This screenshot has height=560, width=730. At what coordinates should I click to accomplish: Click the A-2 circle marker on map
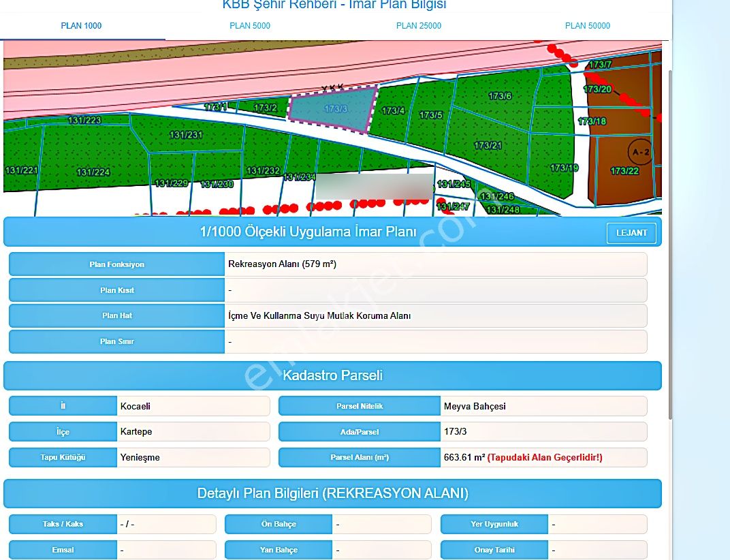pos(639,151)
